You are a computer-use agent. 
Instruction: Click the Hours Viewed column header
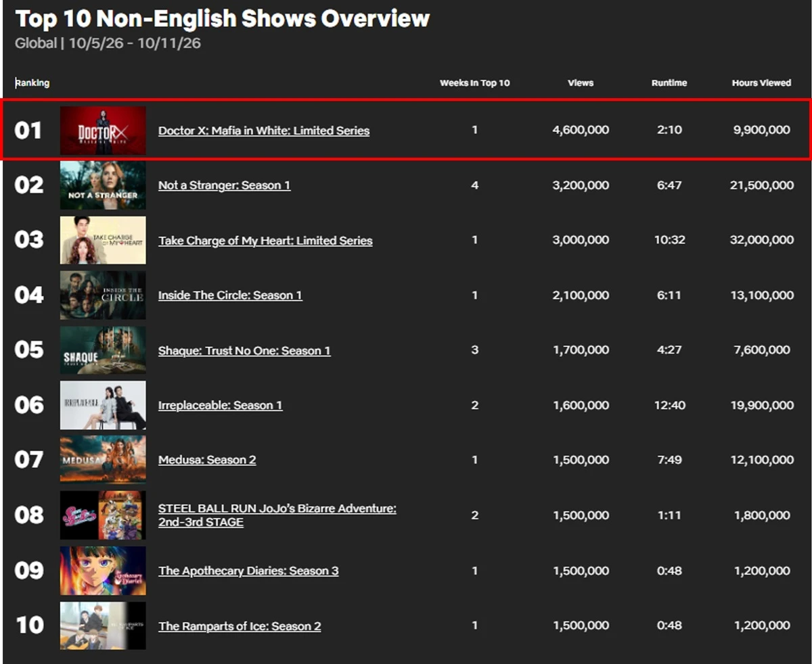click(761, 83)
